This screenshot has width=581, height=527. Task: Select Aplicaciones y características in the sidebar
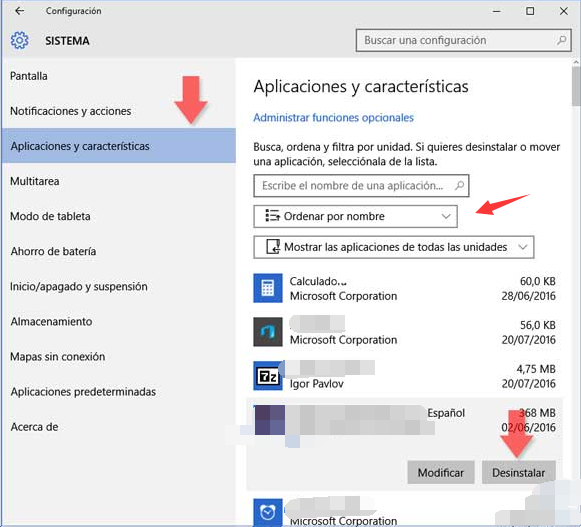(119, 146)
